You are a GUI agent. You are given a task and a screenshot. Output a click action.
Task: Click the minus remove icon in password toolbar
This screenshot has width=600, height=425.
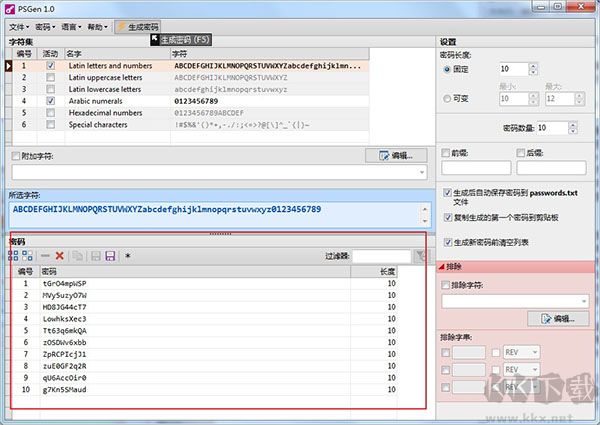[x=45, y=256]
